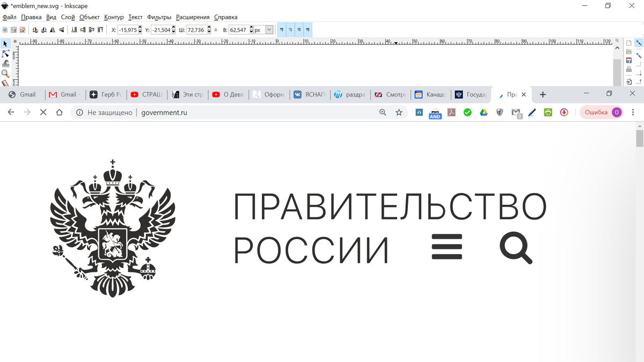The height and width of the screenshot is (362, 644).
Task: Open the hamburger menu on government site
Action: point(447,247)
